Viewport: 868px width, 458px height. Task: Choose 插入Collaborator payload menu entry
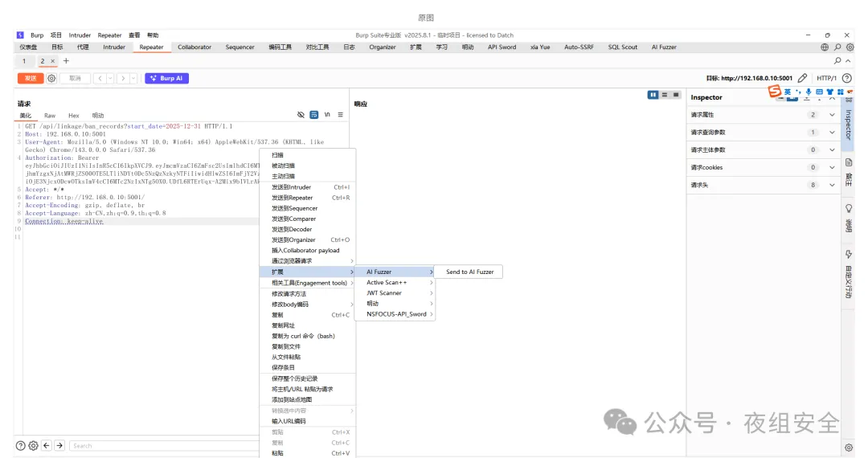(308, 251)
